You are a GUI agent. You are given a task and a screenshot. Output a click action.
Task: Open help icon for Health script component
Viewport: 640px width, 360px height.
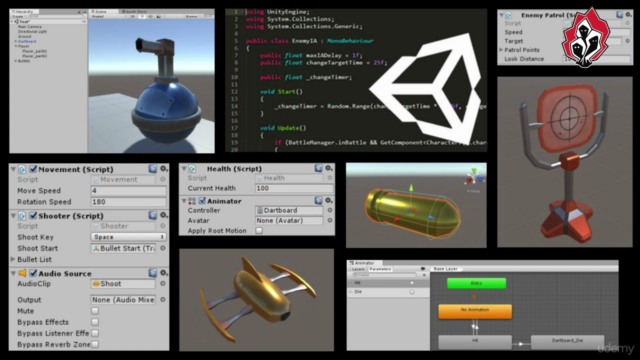318,168
